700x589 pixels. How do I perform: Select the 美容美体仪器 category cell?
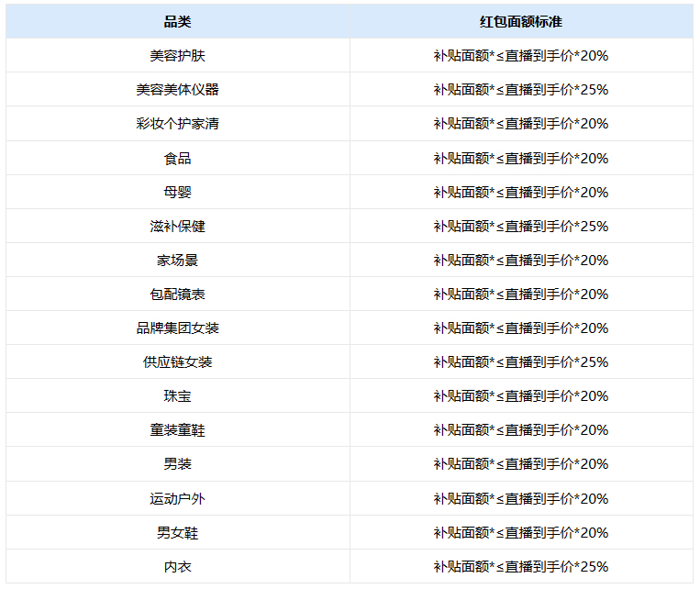(x=177, y=90)
